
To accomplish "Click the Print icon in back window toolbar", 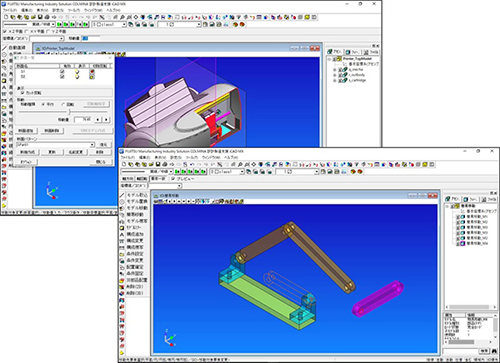I will click(47, 17).
